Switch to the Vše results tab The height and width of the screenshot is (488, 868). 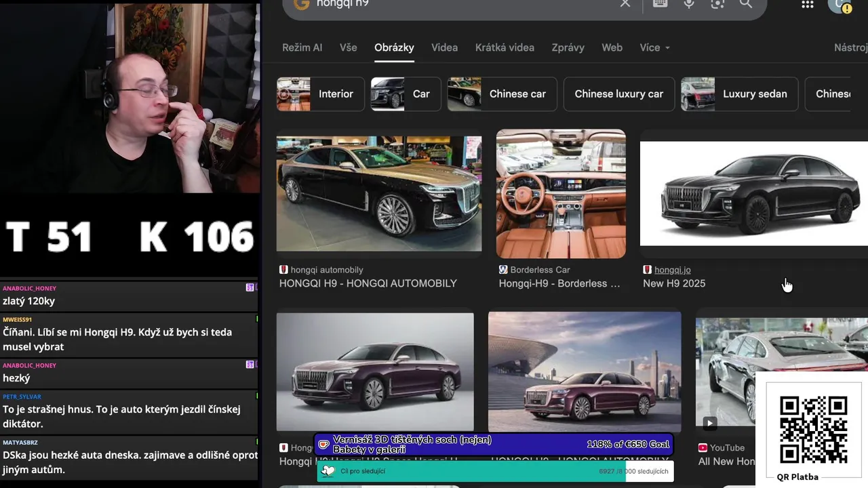click(x=348, y=47)
